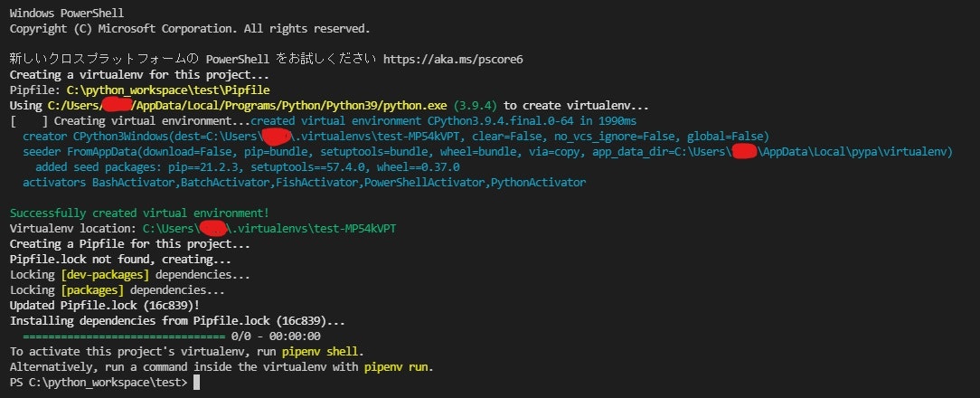Image resolution: width=980 pixels, height=398 pixels.
Task: Click the 'Windows PowerShell' header line
Action: pos(67,14)
